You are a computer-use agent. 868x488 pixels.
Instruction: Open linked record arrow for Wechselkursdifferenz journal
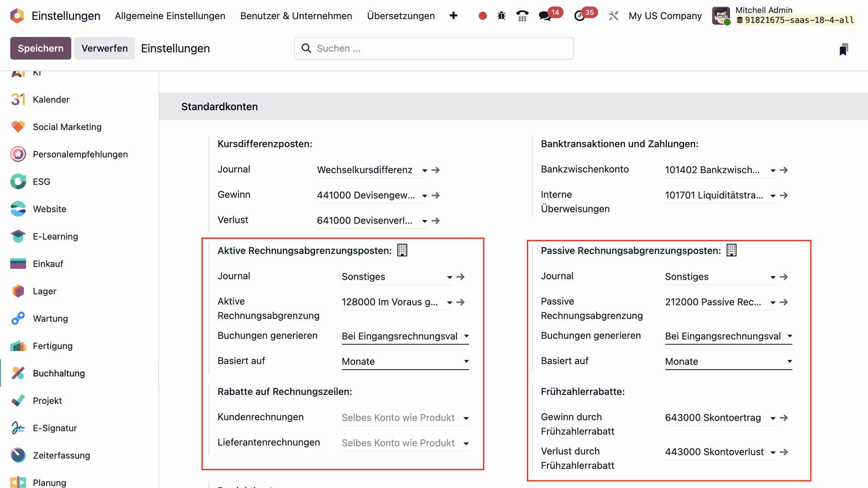(436, 170)
